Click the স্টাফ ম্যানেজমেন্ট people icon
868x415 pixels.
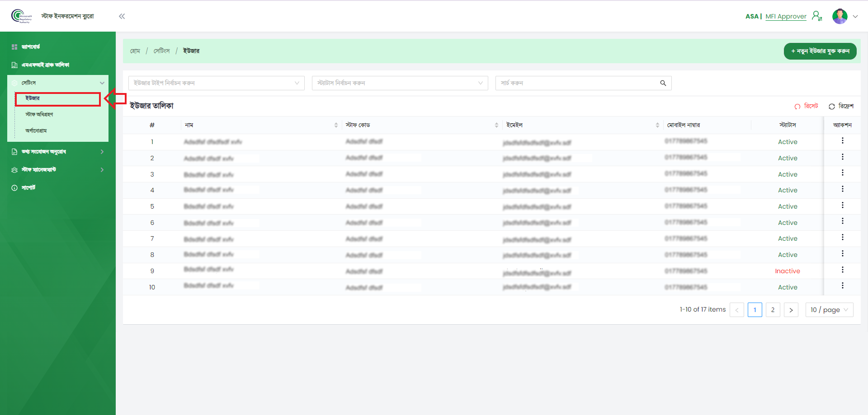[x=14, y=170]
